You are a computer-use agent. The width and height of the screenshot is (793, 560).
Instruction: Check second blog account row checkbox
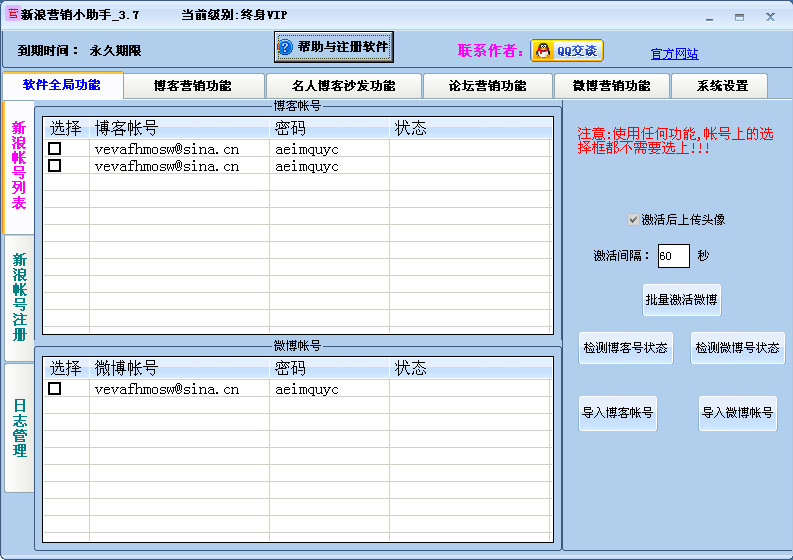pyautogui.click(x=55, y=166)
